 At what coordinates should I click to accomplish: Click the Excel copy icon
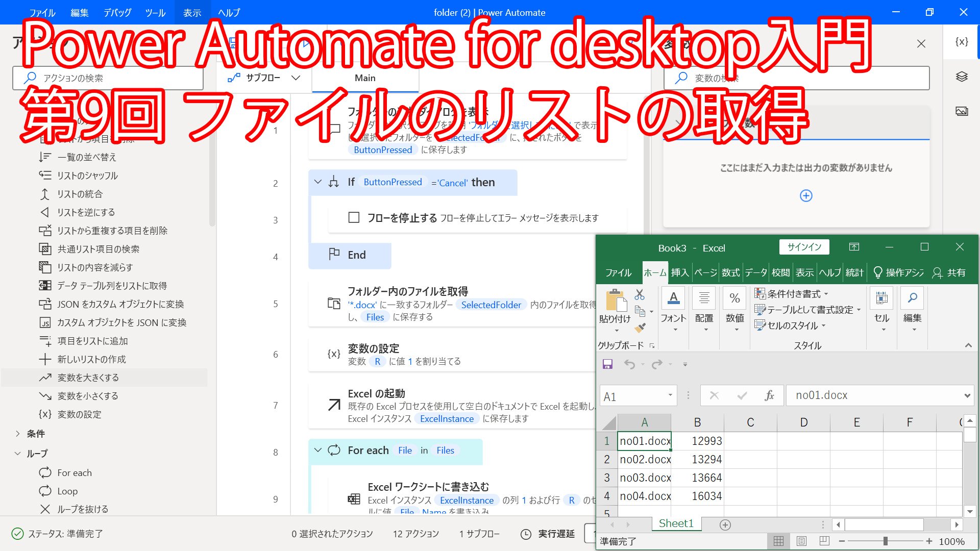coord(640,311)
